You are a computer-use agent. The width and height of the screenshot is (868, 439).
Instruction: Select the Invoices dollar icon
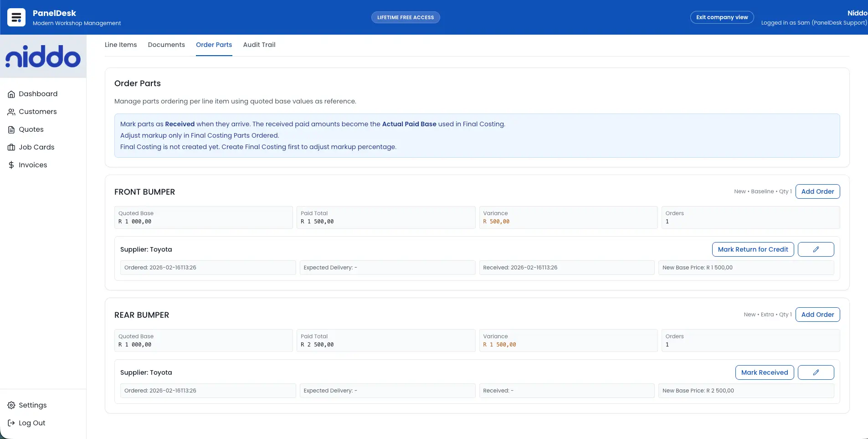pyautogui.click(x=11, y=165)
